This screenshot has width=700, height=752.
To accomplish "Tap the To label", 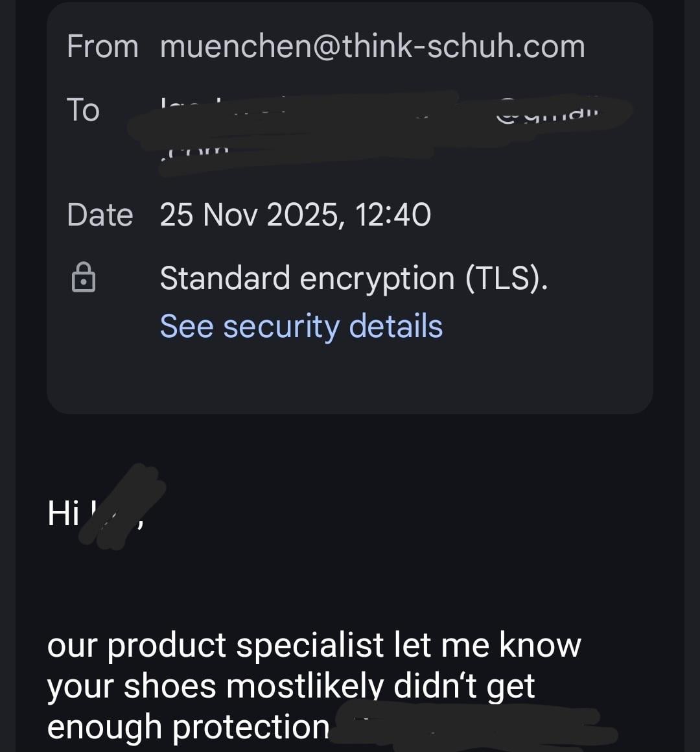I will pos(83,110).
